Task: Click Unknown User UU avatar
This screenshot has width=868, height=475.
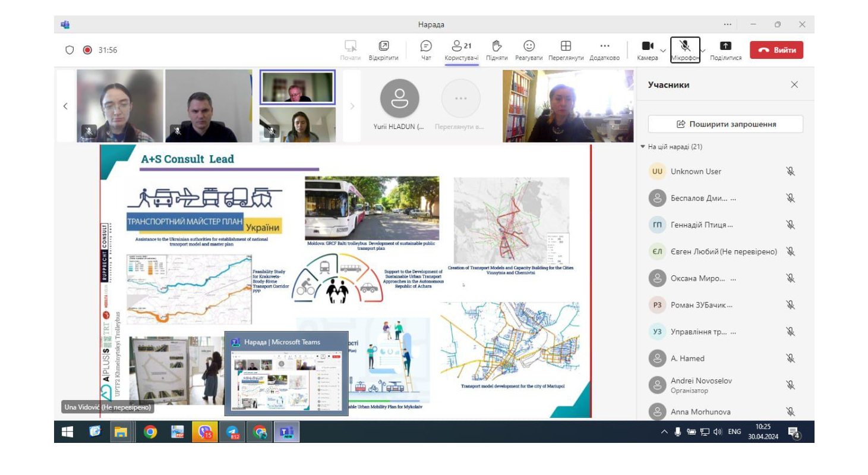Action: pos(657,171)
